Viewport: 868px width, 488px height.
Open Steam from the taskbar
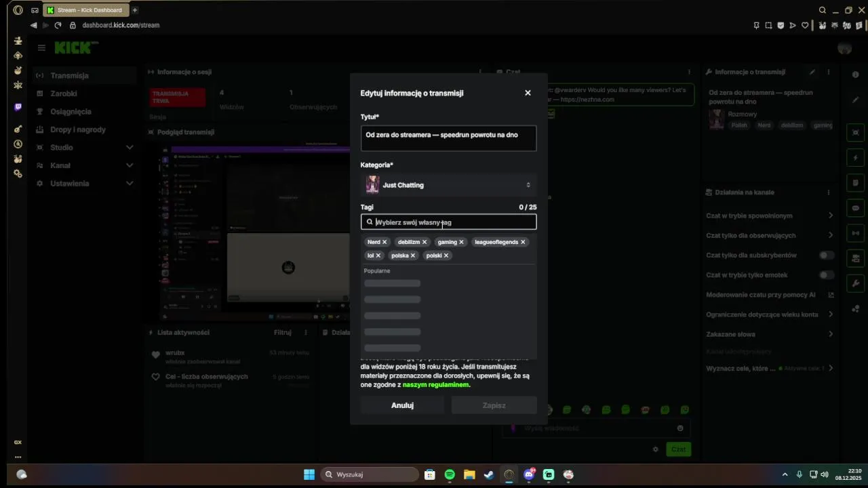coord(489,474)
